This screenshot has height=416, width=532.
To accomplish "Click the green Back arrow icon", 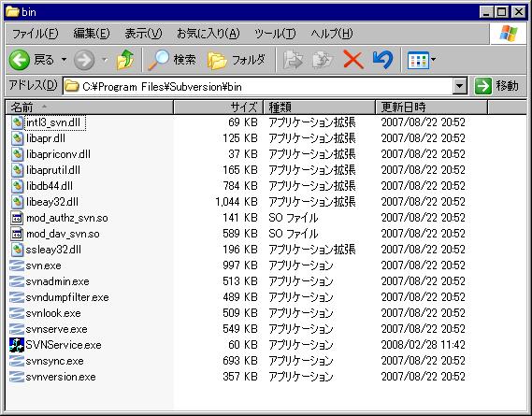I will (x=19, y=60).
